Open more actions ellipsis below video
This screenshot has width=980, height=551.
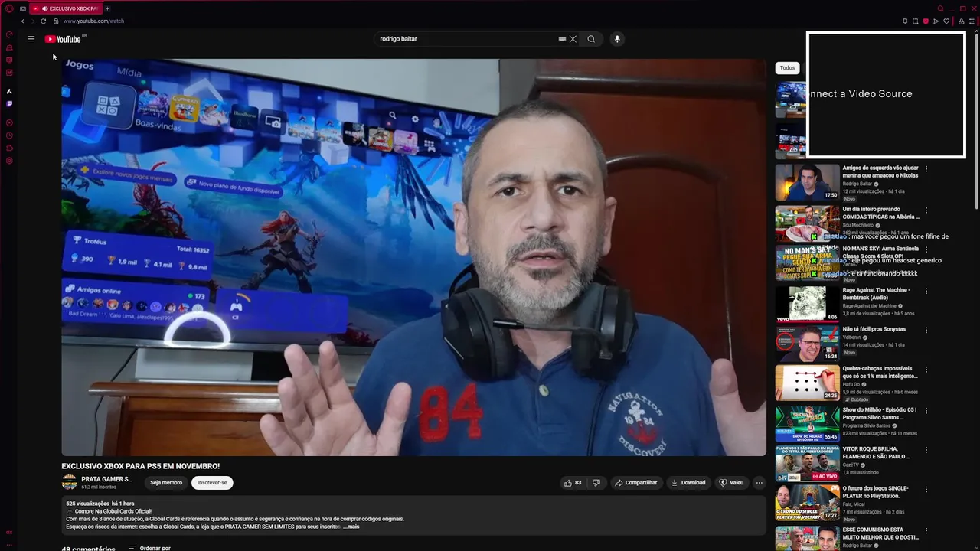point(759,483)
